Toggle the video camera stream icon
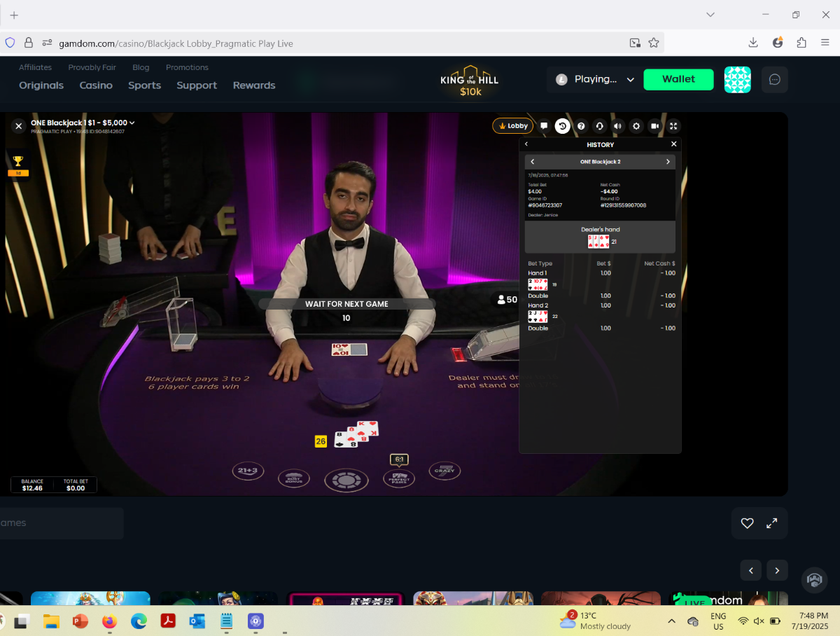 point(654,126)
